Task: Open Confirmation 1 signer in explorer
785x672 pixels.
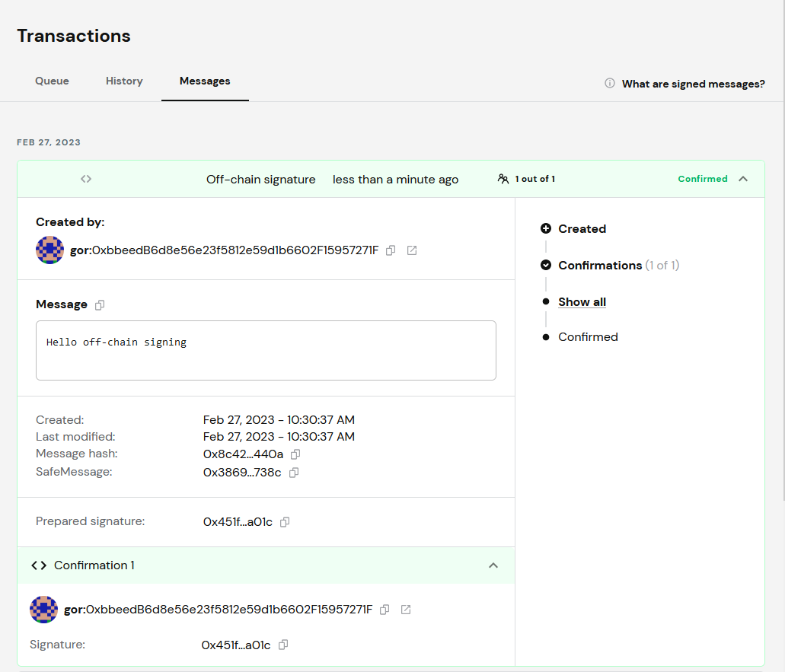Action: [406, 610]
